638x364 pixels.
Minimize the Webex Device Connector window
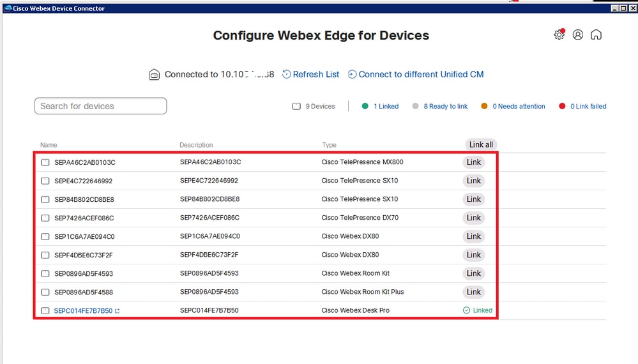pos(615,8)
